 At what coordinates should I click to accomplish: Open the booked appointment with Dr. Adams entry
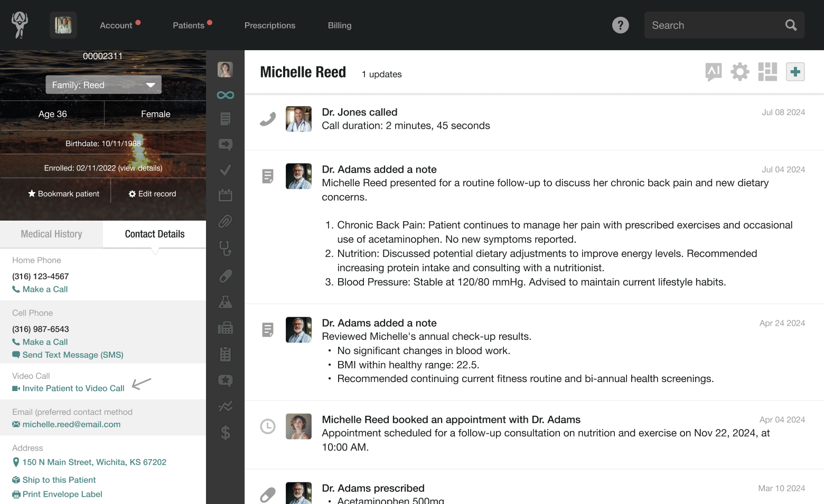451,420
